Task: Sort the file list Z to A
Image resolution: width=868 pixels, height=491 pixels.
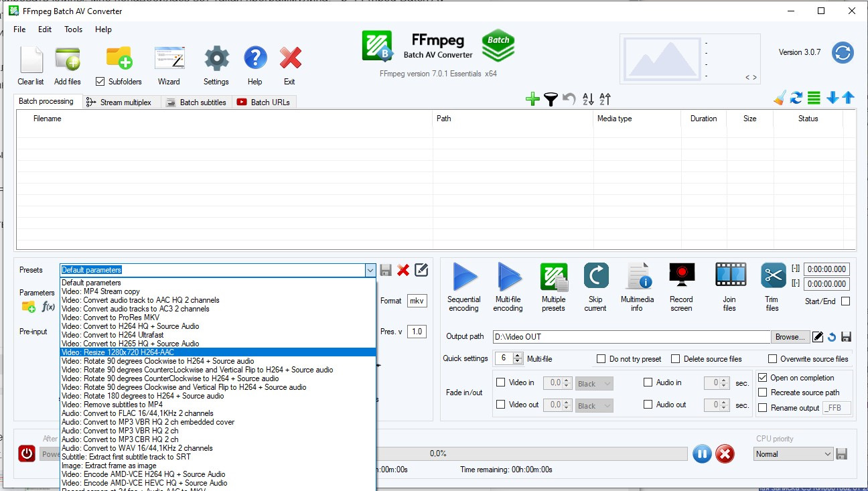Action: [605, 99]
